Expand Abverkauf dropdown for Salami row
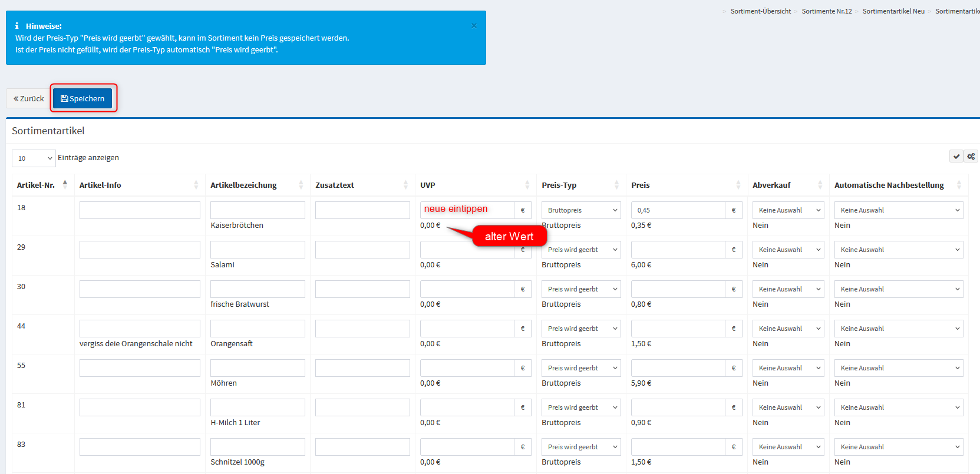This screenshot has width=980, height=474. click(788, 250)
